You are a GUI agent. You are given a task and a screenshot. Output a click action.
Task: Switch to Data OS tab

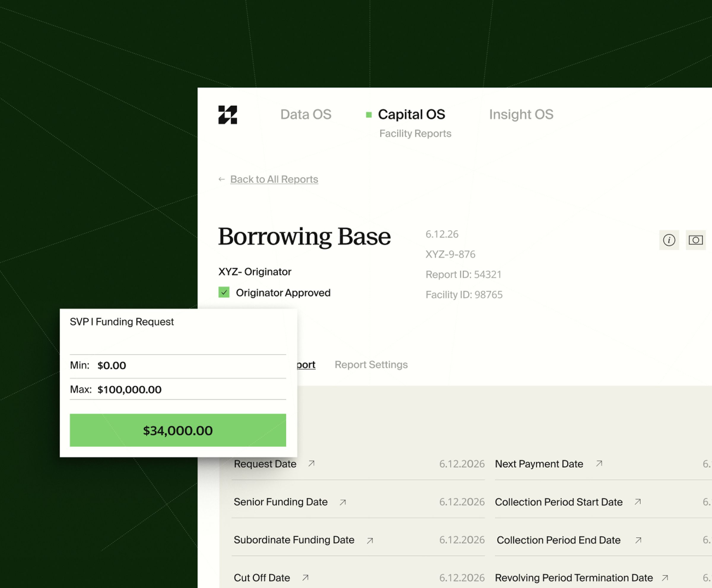point(306,114)
